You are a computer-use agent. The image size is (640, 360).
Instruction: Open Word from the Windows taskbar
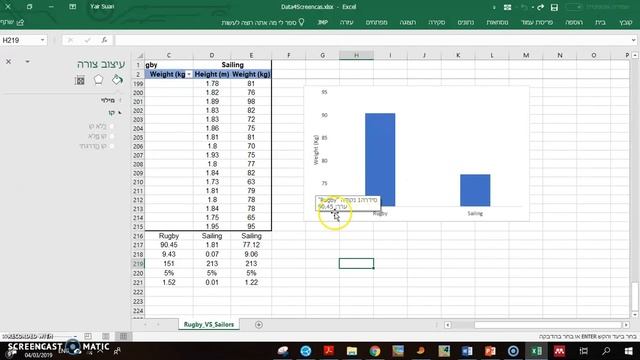click(467, 351)
